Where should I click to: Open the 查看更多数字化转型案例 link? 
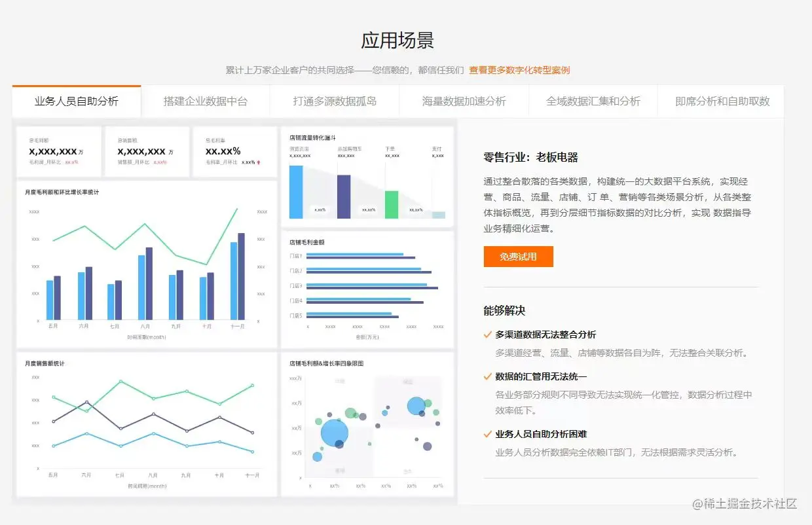520,69
